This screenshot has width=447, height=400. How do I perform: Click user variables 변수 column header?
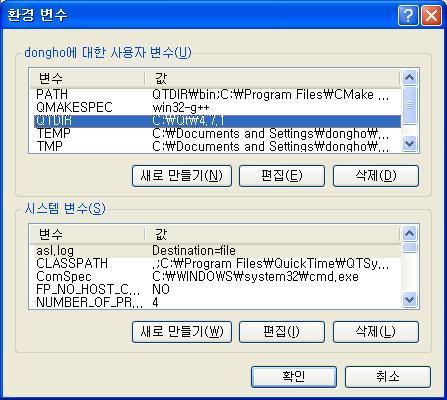[87, 79]
